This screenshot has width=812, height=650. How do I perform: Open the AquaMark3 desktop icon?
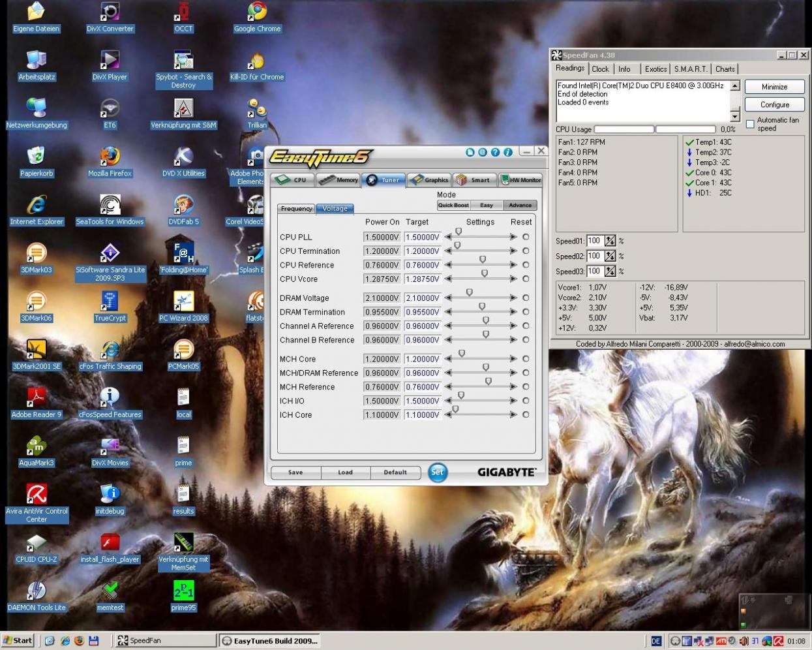click(36, 447)
